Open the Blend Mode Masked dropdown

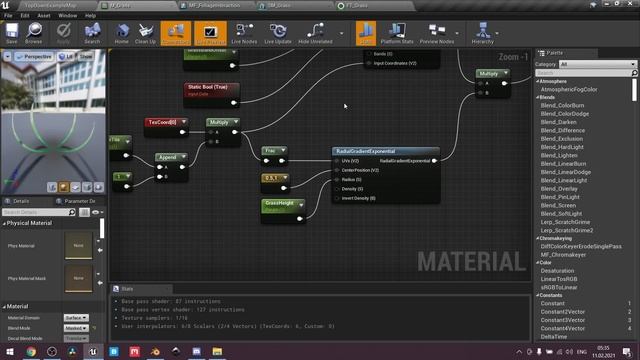tap(76, 328)
